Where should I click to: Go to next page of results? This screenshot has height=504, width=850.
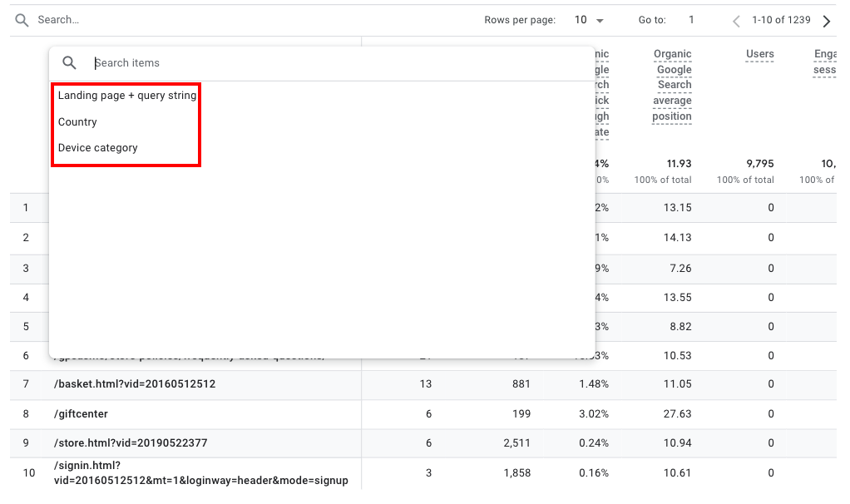pyautogui.click(x=826, y=21)
